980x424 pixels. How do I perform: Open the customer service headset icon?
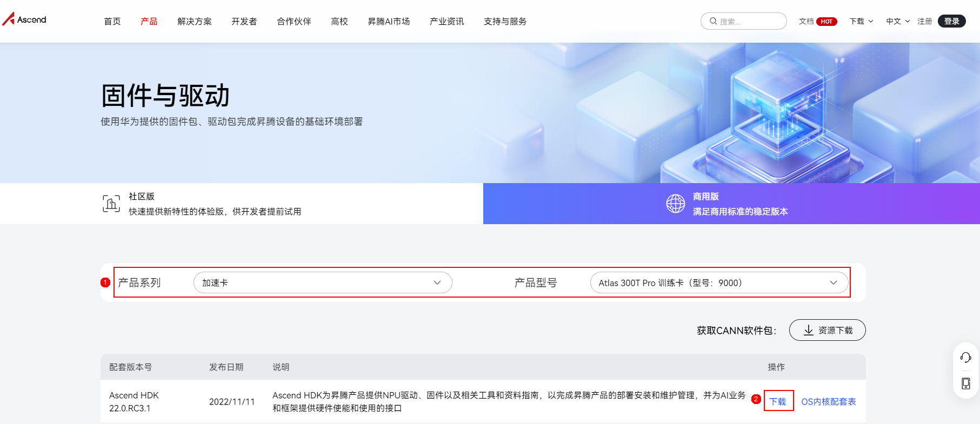(x=966, y=357)
